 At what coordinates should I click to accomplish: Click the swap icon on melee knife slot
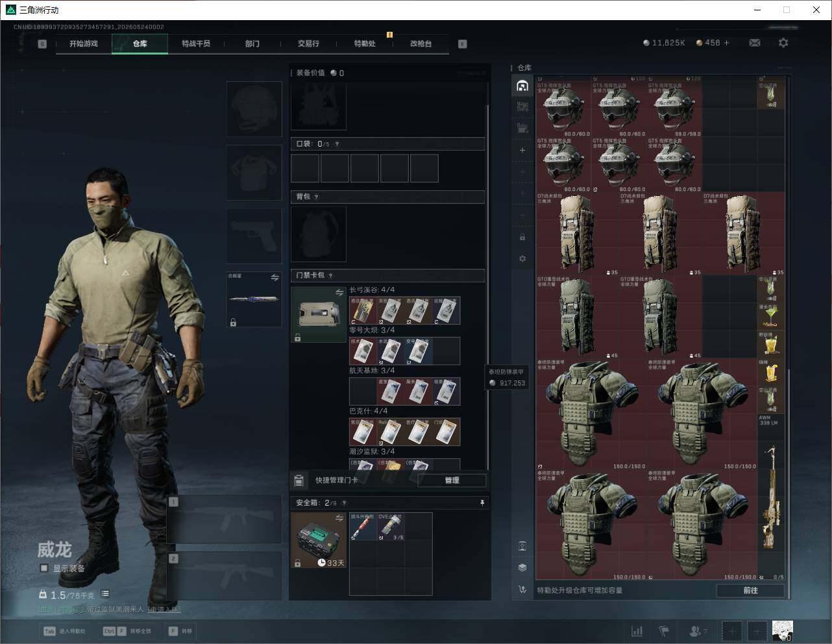275,278
